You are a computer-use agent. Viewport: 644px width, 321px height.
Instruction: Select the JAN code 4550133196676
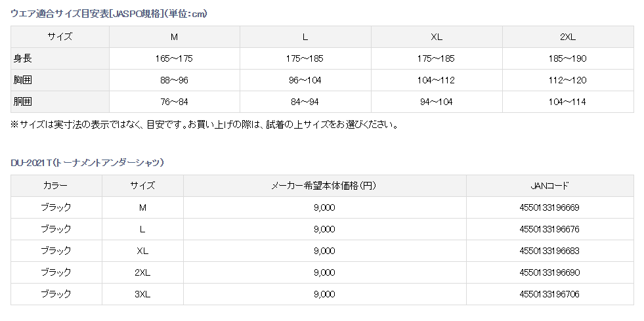pos(549,229)
